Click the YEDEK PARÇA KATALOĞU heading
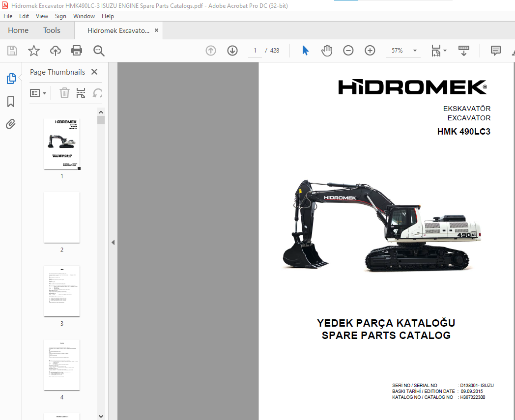 point(386,322)
